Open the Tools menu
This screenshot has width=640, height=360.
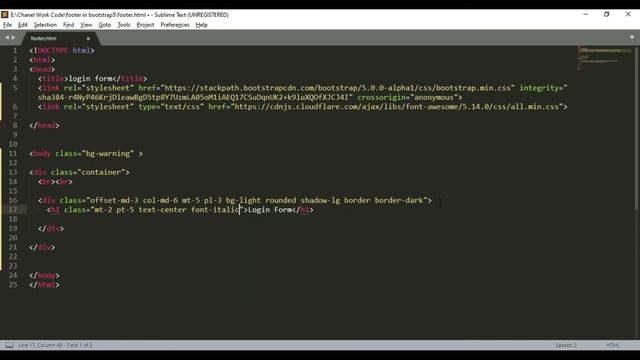124,25
